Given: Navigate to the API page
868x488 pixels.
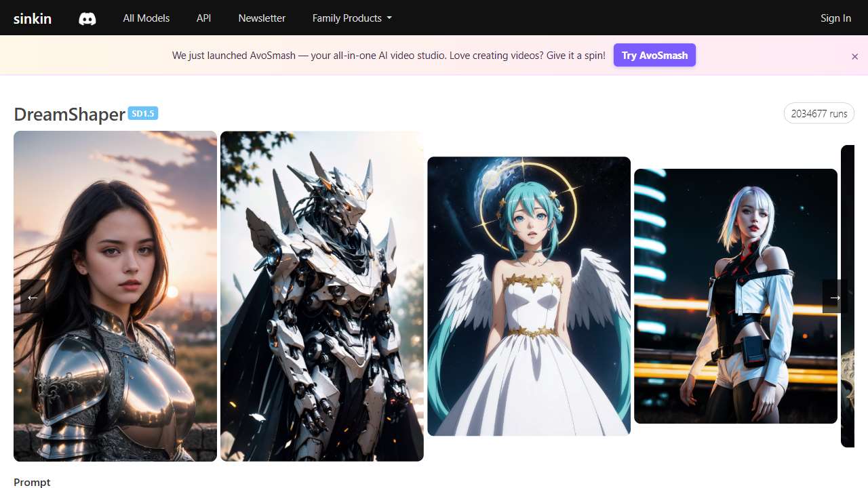Looking at the screenshot, I should click(203, 18).
